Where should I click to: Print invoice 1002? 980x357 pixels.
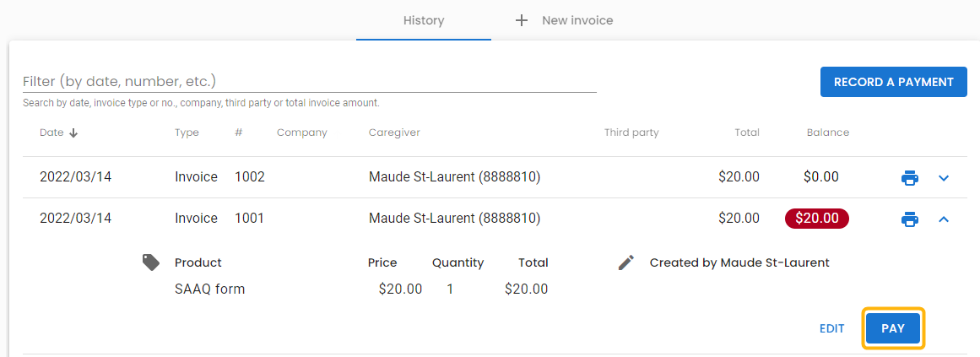pos(909,178)
